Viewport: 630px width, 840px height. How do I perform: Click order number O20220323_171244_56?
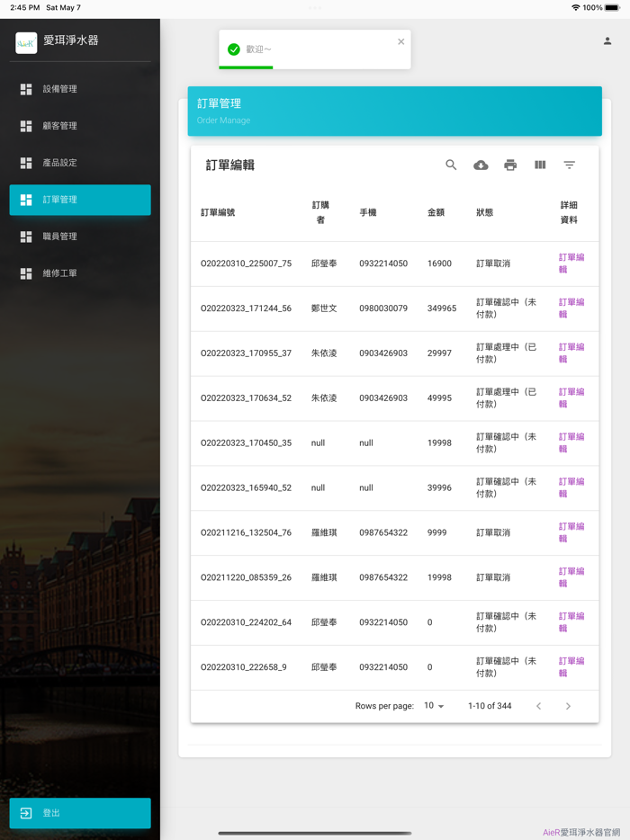coord(246,308)
